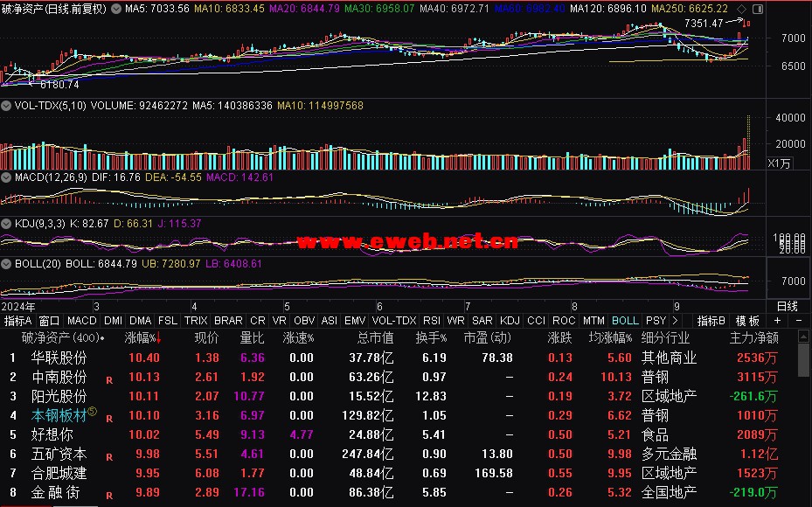This screenshot has height=507, width=812.
Task: Toggle the side panel layout icon
Action: tap(758, 9)
